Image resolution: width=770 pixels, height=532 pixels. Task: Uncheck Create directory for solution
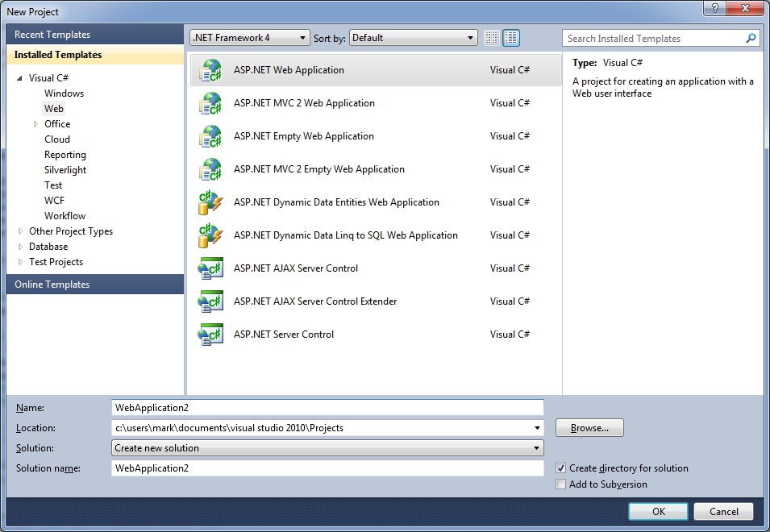[x=561, y=468]
